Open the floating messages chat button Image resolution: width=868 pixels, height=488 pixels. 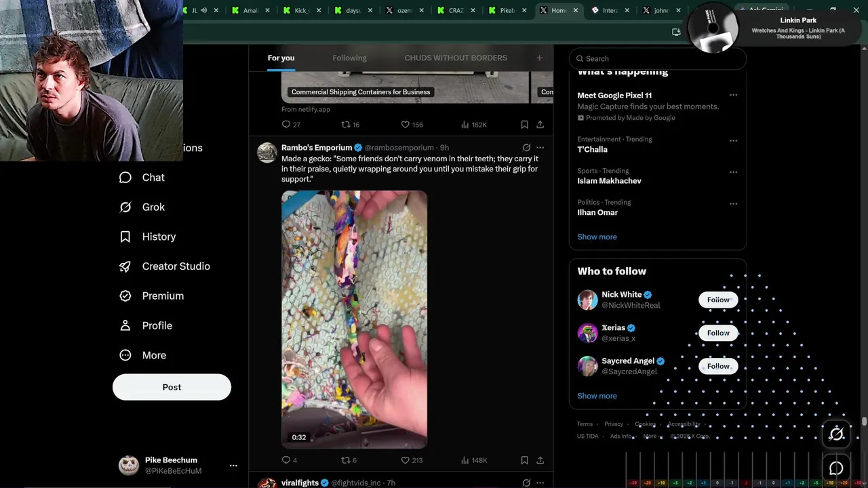[x=836, y=468]
